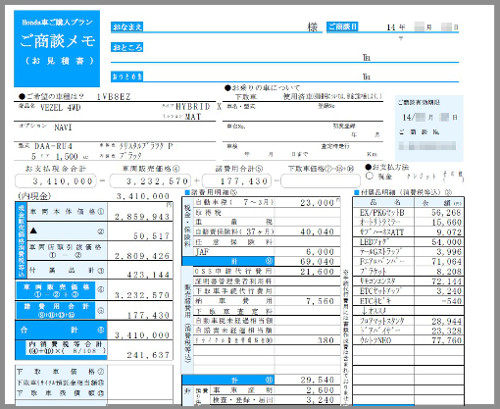
Task: Click the ↓オススメ arrow in accessories list
Action: [x=365, y=311]
